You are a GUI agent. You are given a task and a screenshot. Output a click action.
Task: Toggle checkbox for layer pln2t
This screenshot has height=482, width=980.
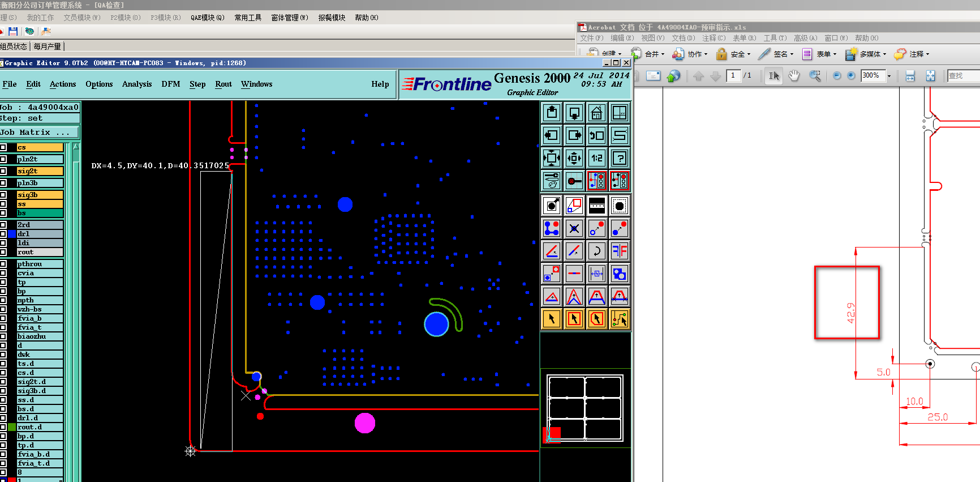(3, 159)
